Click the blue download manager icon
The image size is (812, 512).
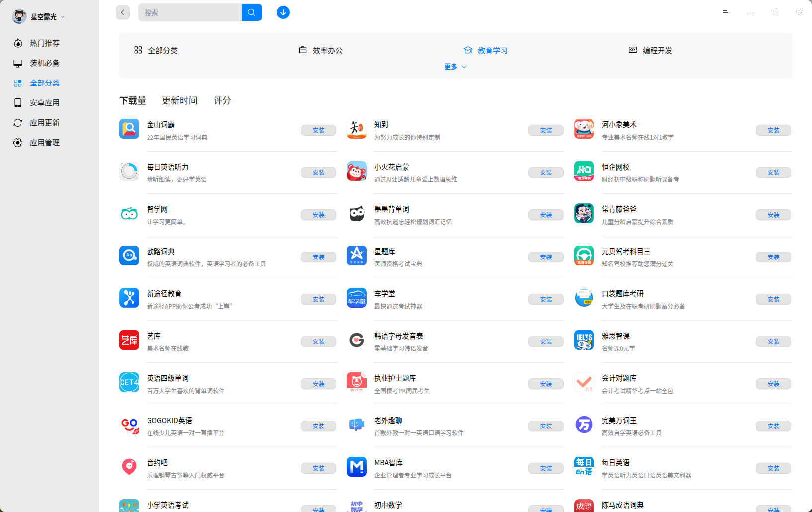pyautogui.click(x=283, y=12)
